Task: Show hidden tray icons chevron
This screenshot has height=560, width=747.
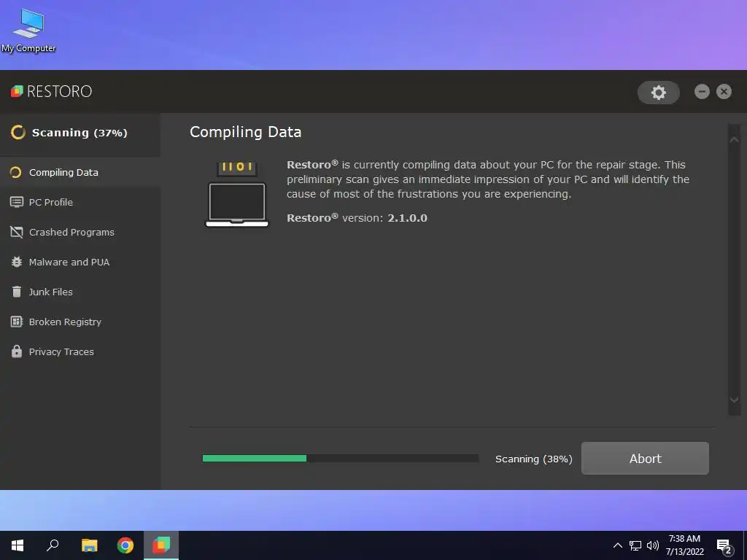Action: (617, 545)
